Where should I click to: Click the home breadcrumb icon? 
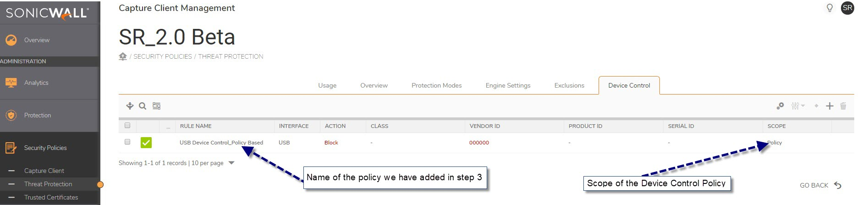[123, 56]
